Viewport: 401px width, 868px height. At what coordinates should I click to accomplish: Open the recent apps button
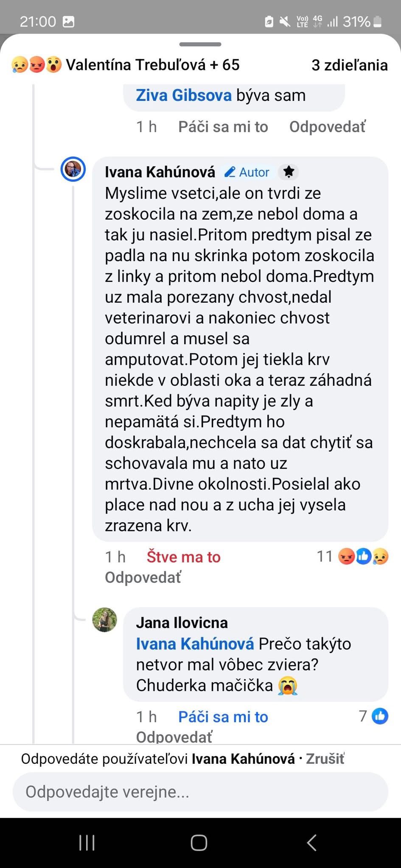tap(87, 843)
